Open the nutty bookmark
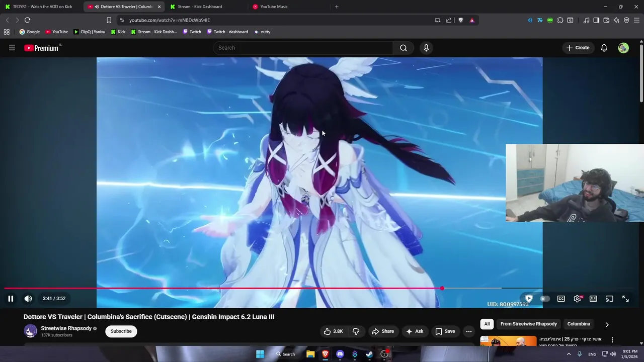 point(262,32)
